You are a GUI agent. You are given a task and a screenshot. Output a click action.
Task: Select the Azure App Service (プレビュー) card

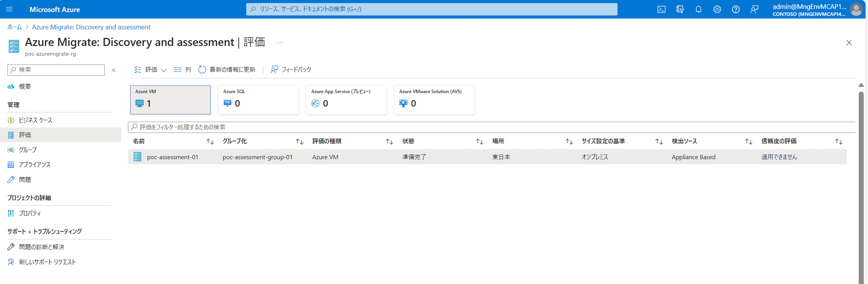pyautogui.click(x=346, y=100)
